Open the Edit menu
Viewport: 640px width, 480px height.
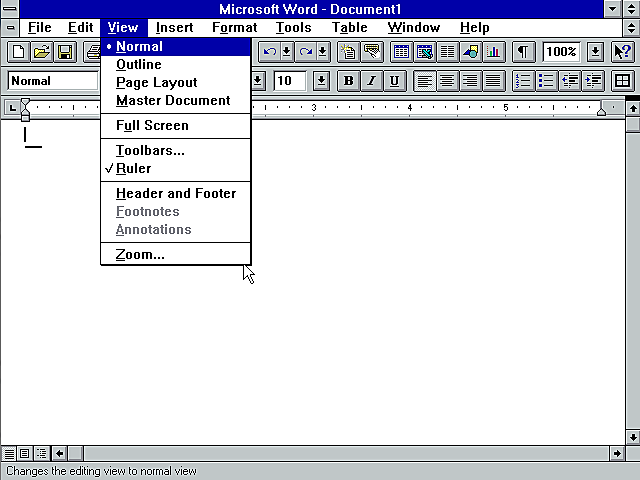point(80,27)
